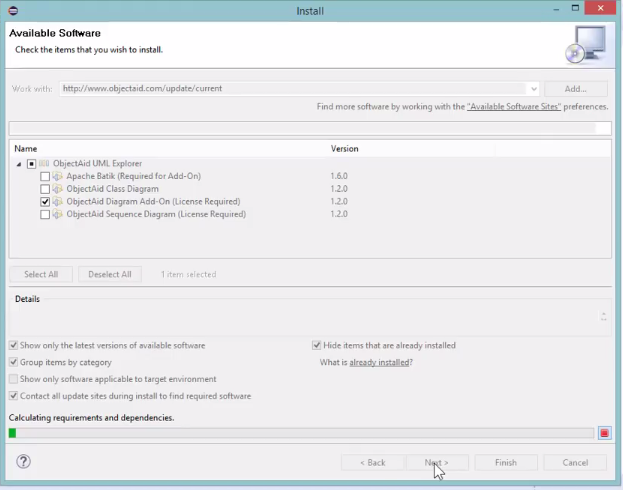Collapse the ObjectAid UML Explorer tree node
Image resolution: width=623 pixels, height=490 pixels.
tap(19, 164)
